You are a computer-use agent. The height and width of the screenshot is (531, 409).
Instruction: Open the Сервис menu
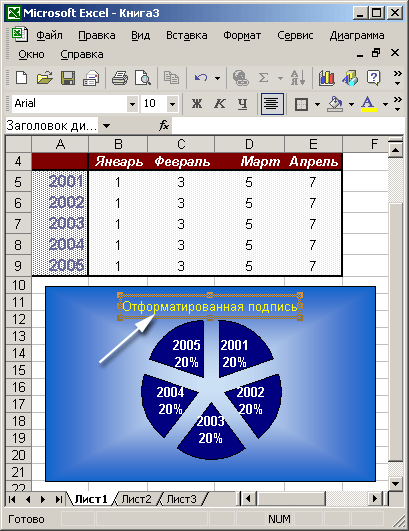click(295, 35)
